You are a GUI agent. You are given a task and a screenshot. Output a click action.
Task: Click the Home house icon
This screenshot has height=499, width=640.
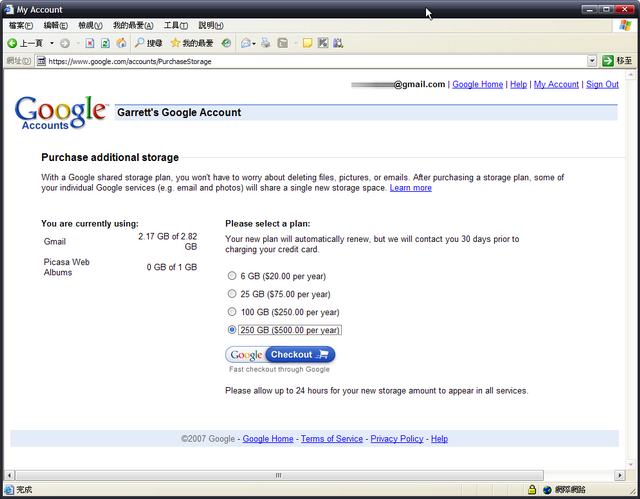(121, 43)
